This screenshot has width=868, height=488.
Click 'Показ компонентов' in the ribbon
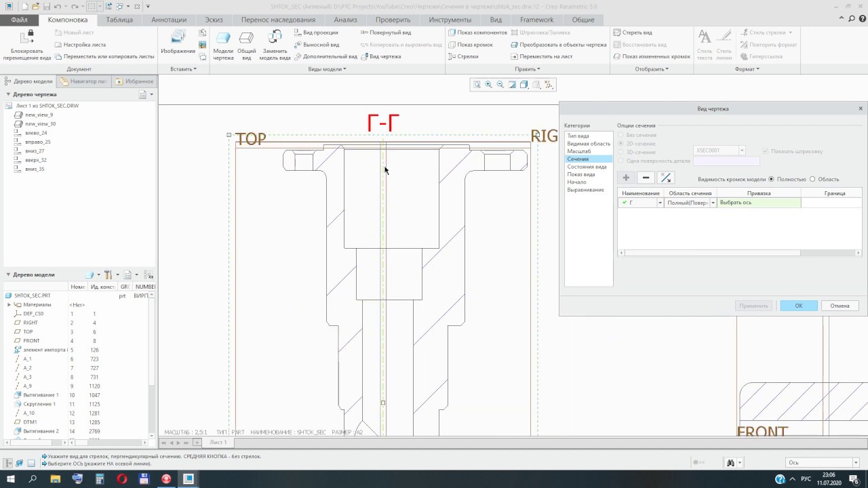pyautogui.click(x=477, y=33)
